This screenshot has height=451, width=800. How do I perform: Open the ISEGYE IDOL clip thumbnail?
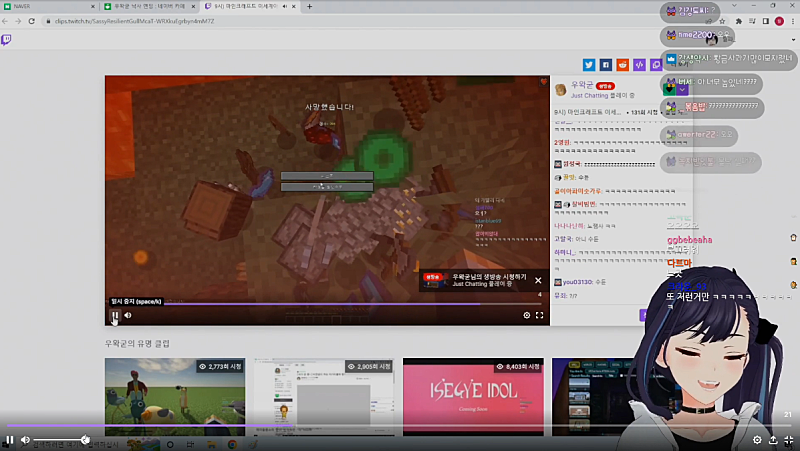click(x=473, y=397)
